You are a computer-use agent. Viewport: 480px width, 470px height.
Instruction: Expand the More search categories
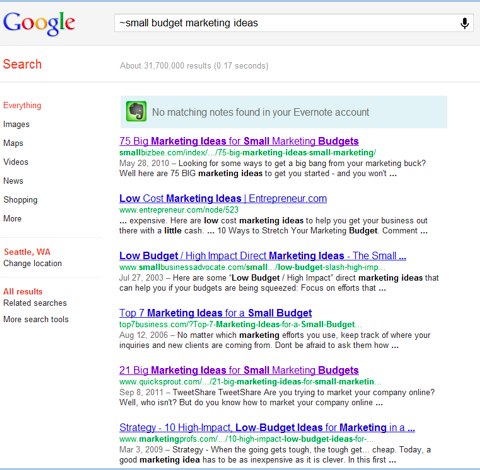[x=12, y=219]
